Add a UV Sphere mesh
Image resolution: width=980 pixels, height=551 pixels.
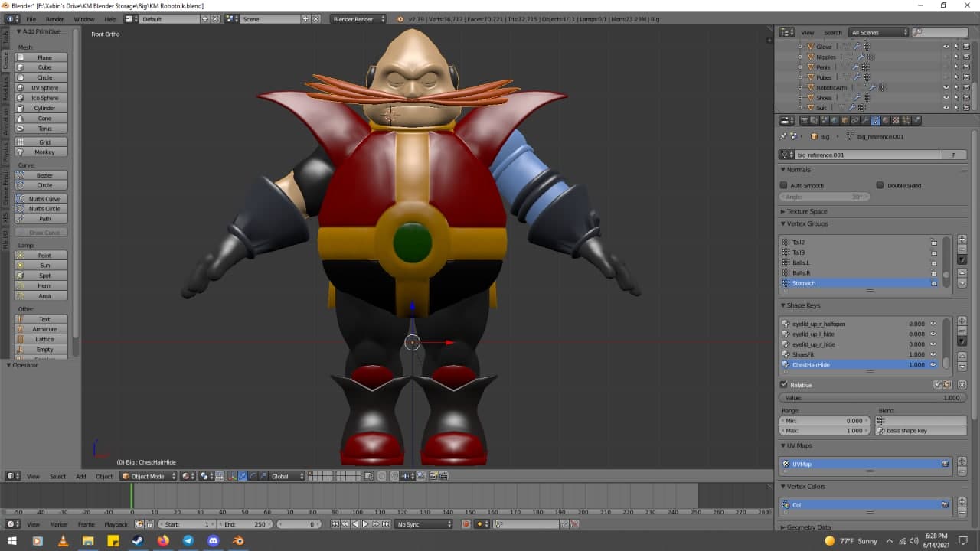(x=44, y=88)
